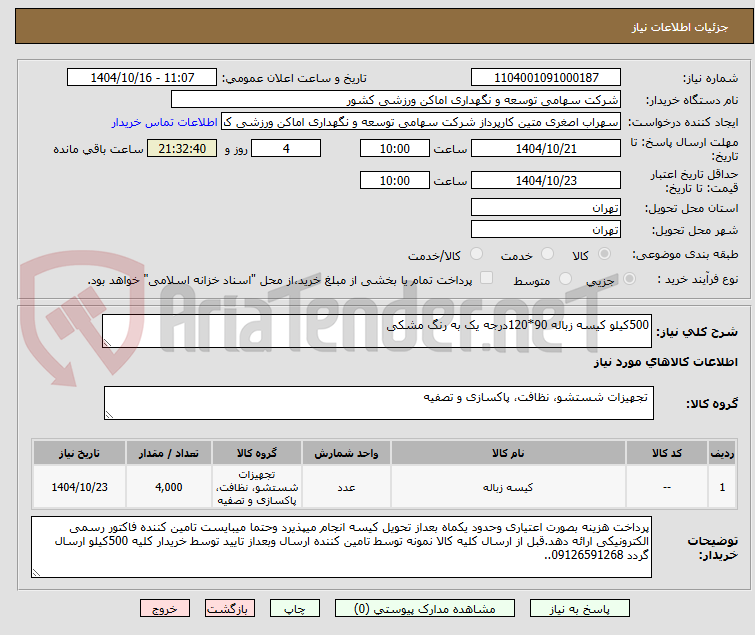The width and height of the screenshot is (755, 635).
Task: Select the متوسط purchase type radio
Action: [x=565, y=279]
